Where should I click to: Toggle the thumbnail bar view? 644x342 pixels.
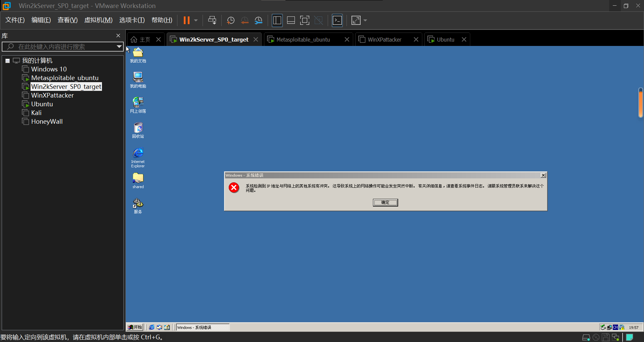291,20
